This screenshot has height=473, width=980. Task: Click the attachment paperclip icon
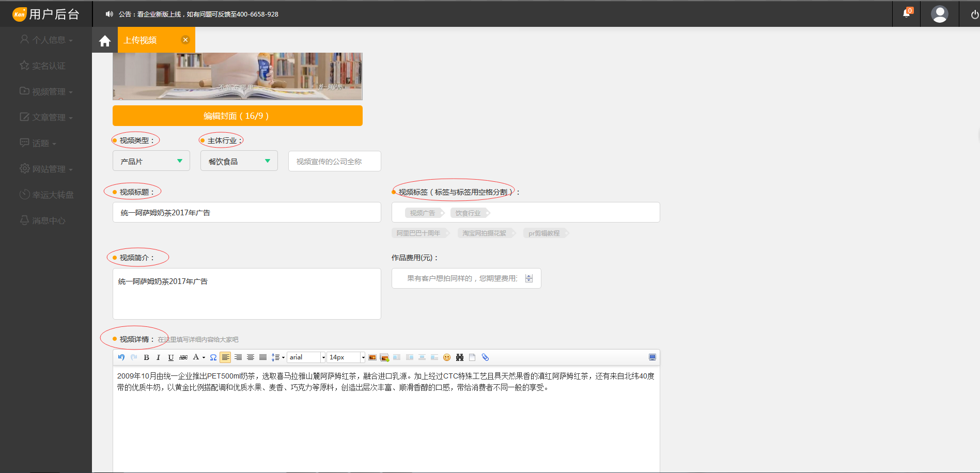point(485,357)
